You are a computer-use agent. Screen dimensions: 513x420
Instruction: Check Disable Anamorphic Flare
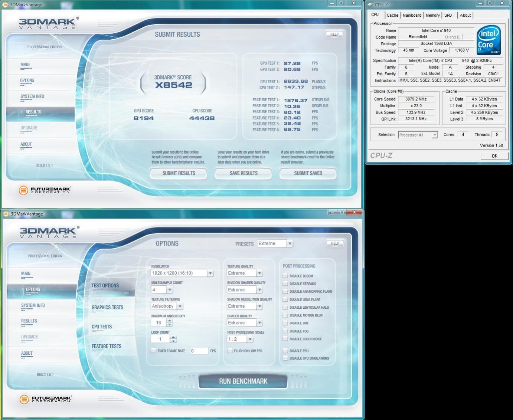[x=285, y=291]
